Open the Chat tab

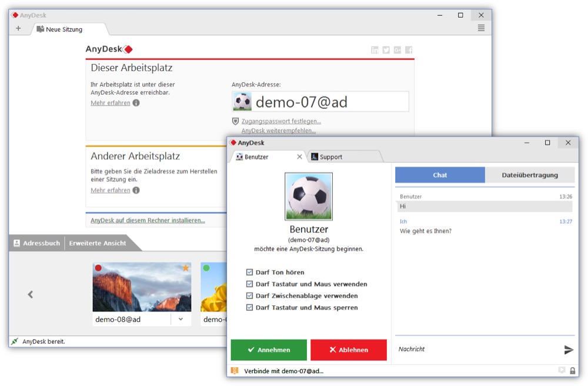point(440,175)
